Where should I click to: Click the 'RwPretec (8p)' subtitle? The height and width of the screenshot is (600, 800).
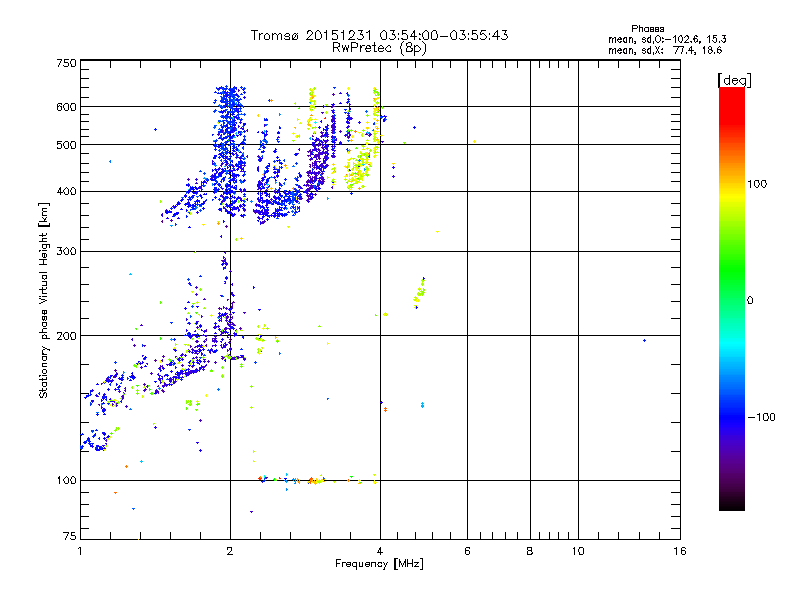pyautogui.click(x=379, y=48)
